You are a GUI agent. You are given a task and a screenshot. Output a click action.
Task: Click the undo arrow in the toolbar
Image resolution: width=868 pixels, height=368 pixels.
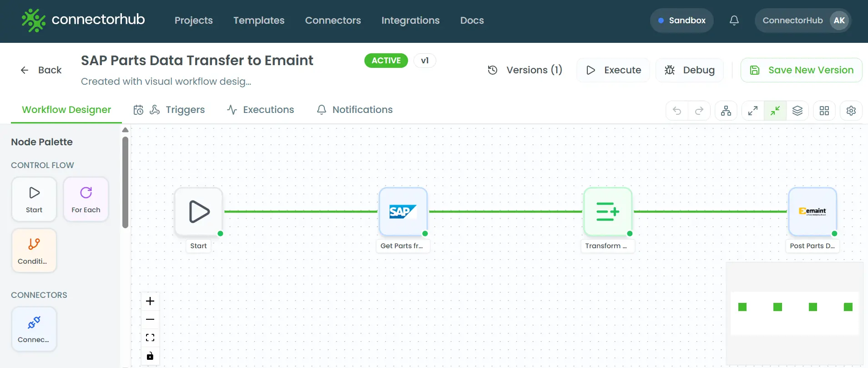677,111
